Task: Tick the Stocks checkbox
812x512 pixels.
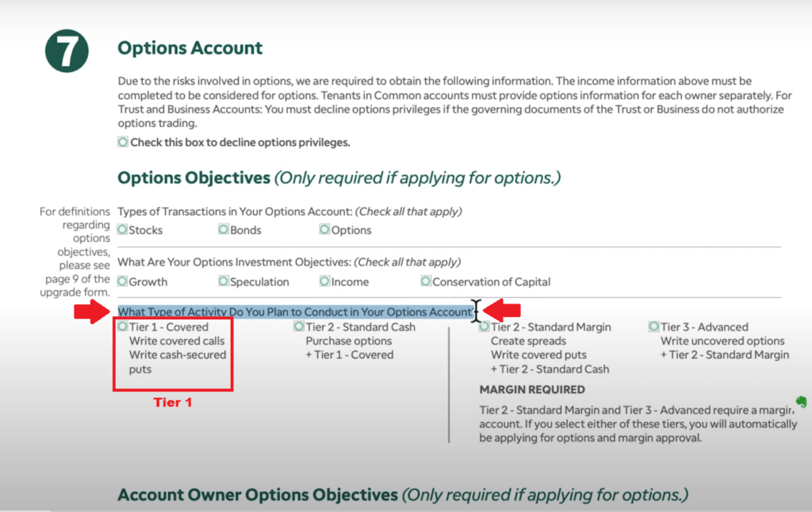Action: pyautogui.click(x=123, y=230)
